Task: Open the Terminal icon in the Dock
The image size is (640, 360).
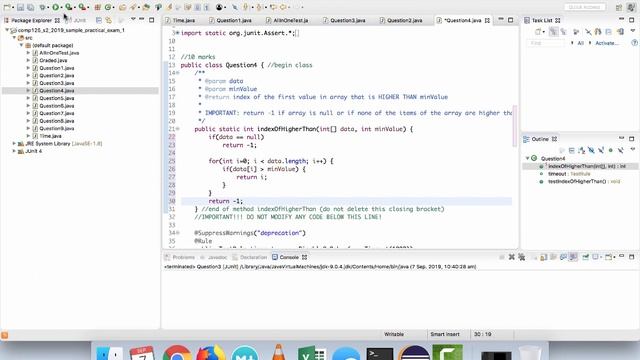Action: click(380, 353)
